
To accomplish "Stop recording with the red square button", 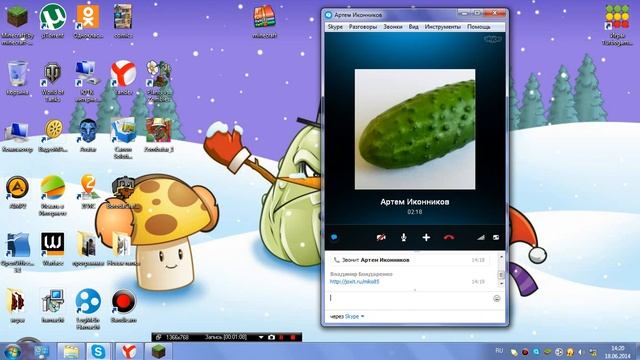I will 293,338.
